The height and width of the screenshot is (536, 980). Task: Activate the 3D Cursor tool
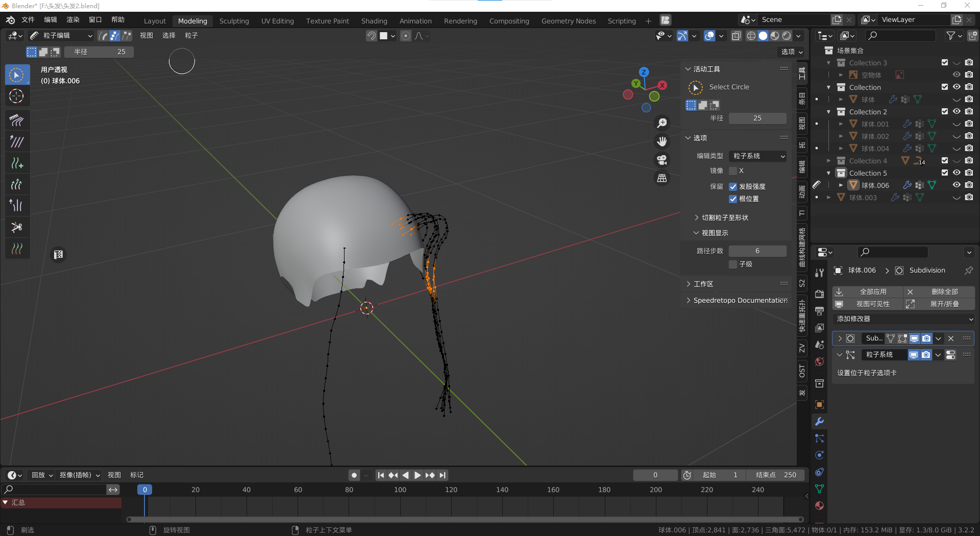17,96
